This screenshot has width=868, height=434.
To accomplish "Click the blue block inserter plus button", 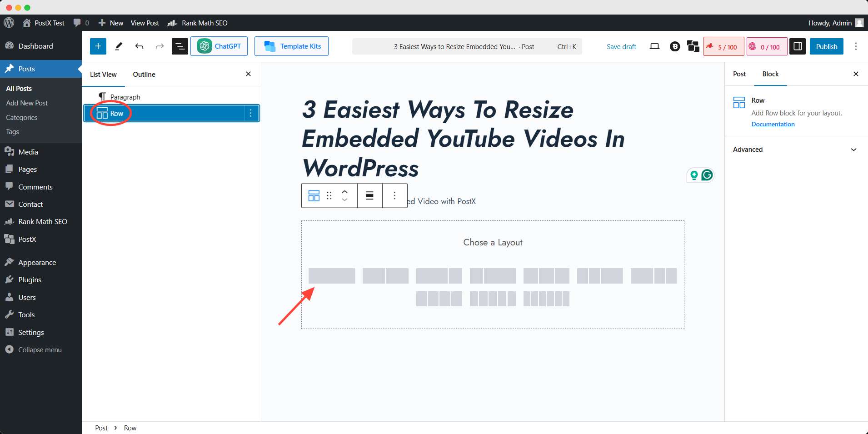I will [x=98, y=46].
